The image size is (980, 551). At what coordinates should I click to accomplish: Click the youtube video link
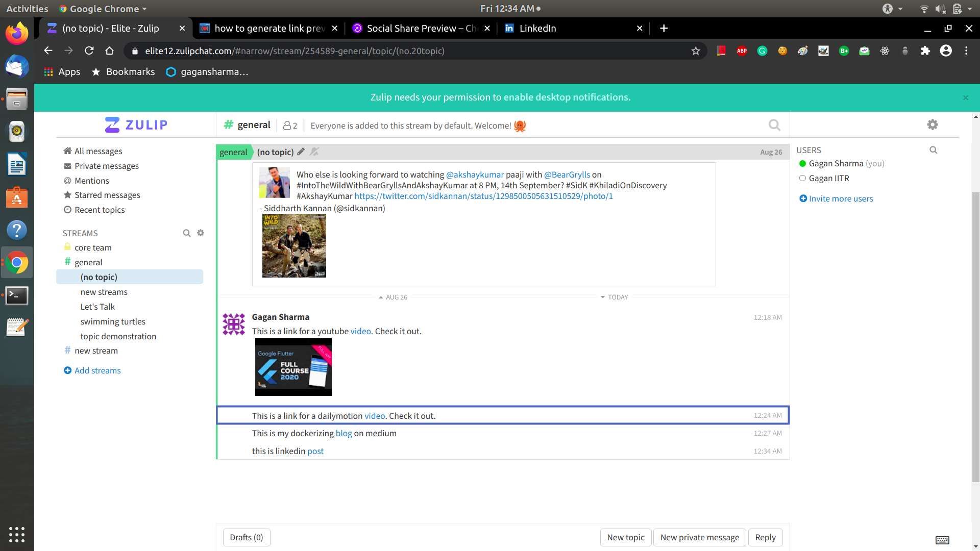click(360, 331)
